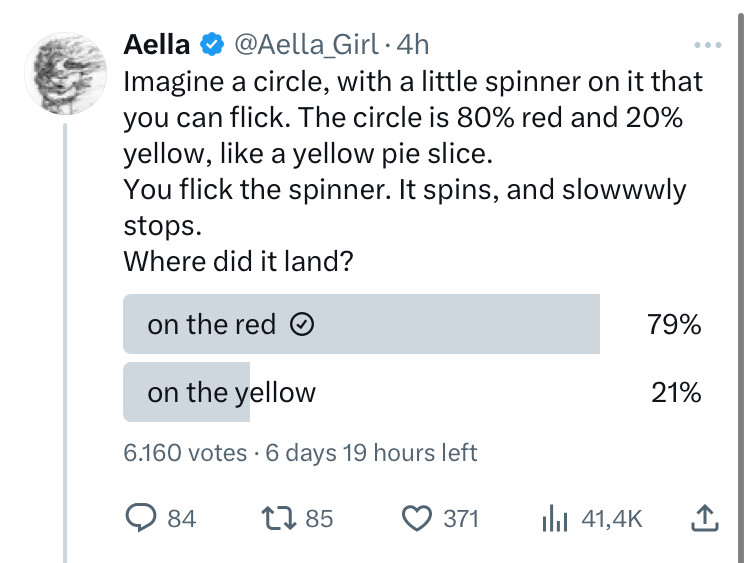Like the tweet with the heart icon
750x563 pixels.
tap(415, 518)
